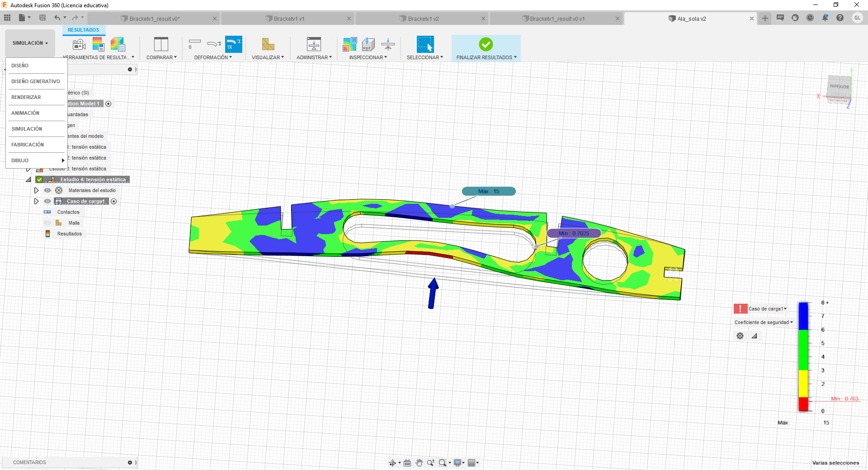Click the Save disk icon

pos(42,18)
